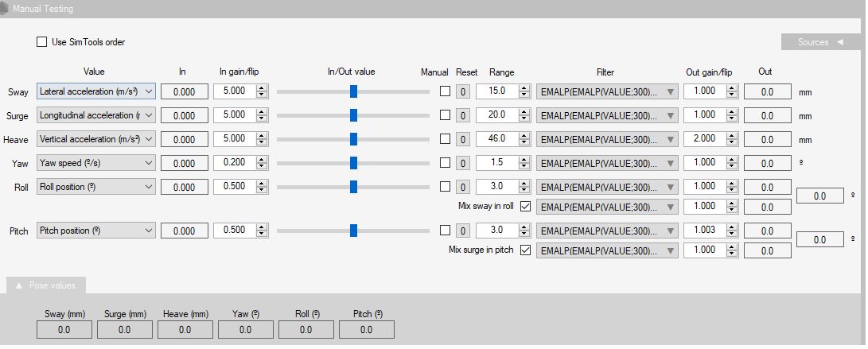Image resolution: width=868 pixels, height=349 pixels.
Task: Open the Yaw speed value dropdown
Action: (146, 163)
